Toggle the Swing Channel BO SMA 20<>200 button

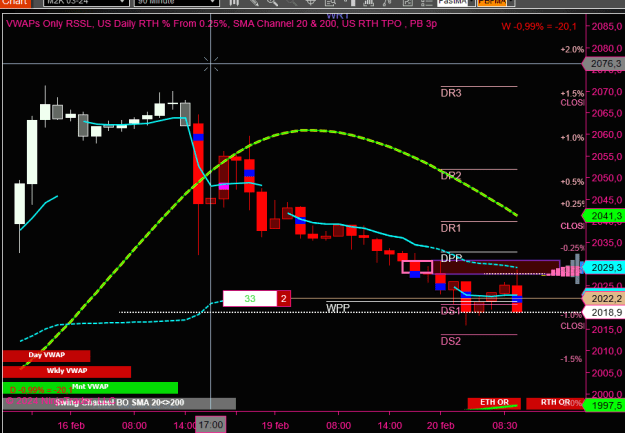[119, 403]
